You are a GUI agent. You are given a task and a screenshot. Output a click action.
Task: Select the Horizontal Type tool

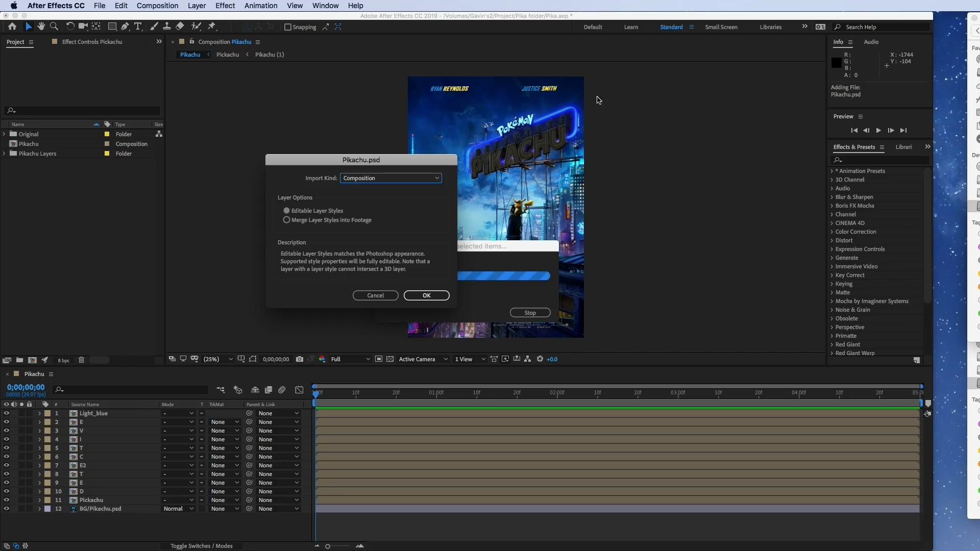coord(138,27)
